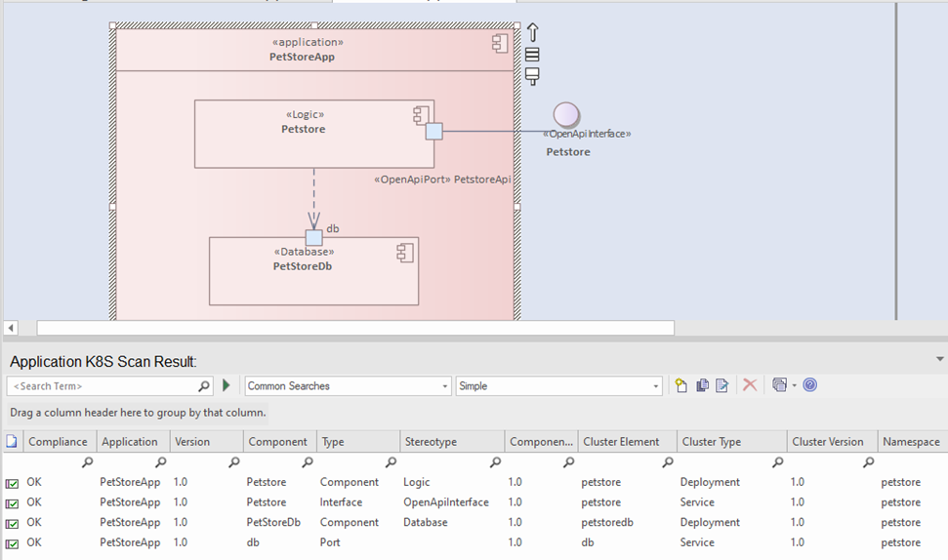The height and width of the screenshot is (560, 948).
Task: Click filter magnifier under the Version column
Action: click(x=234, y=462)
